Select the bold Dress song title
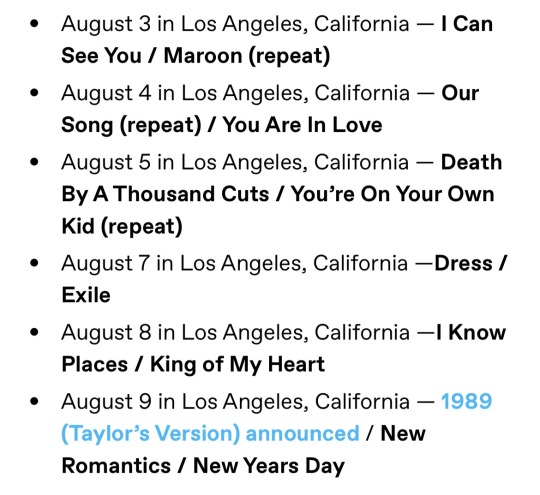The image size is (540, 495). click(464, 264)
